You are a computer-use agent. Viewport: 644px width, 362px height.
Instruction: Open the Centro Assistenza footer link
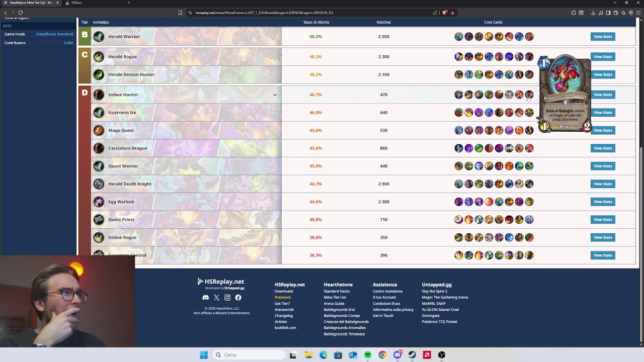(x=387, y=292)
